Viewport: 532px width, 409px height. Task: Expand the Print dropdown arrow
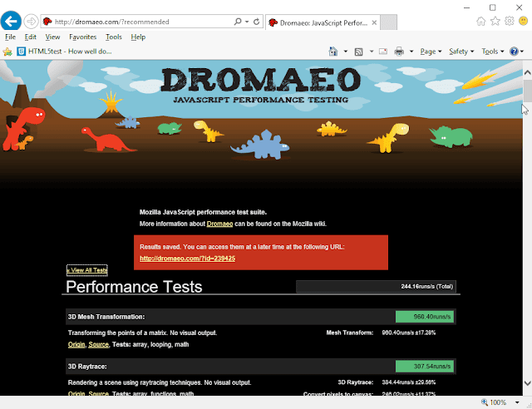[411, 52]
